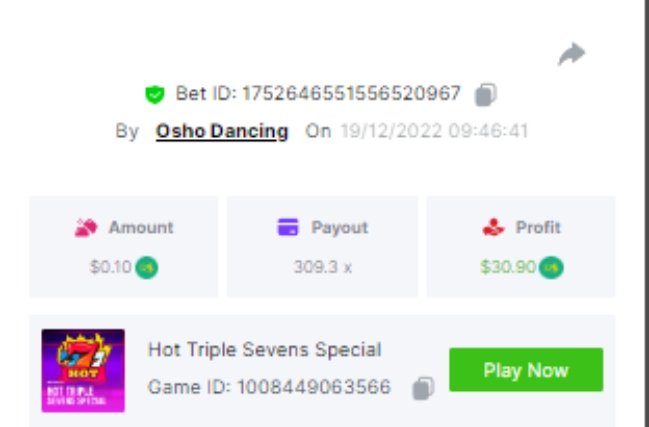
Task: Click the Hot Triple Sevens Special title
Action: (264, 350)
